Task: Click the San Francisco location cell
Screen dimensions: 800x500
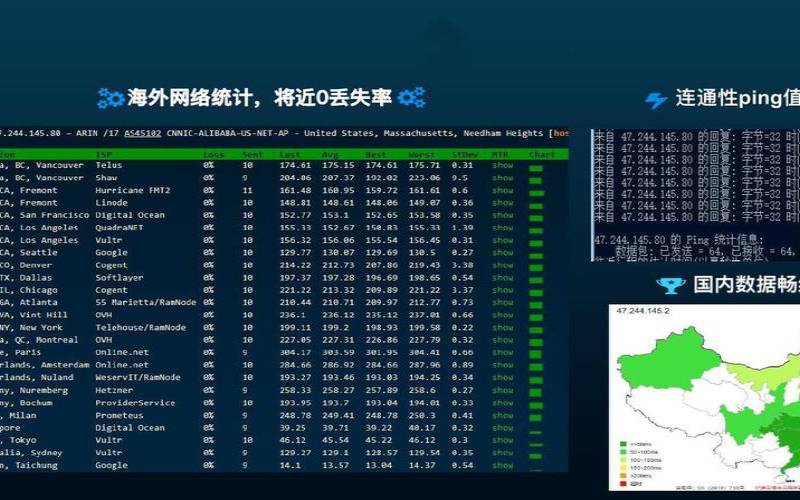Action: click(x=44, y=215)
